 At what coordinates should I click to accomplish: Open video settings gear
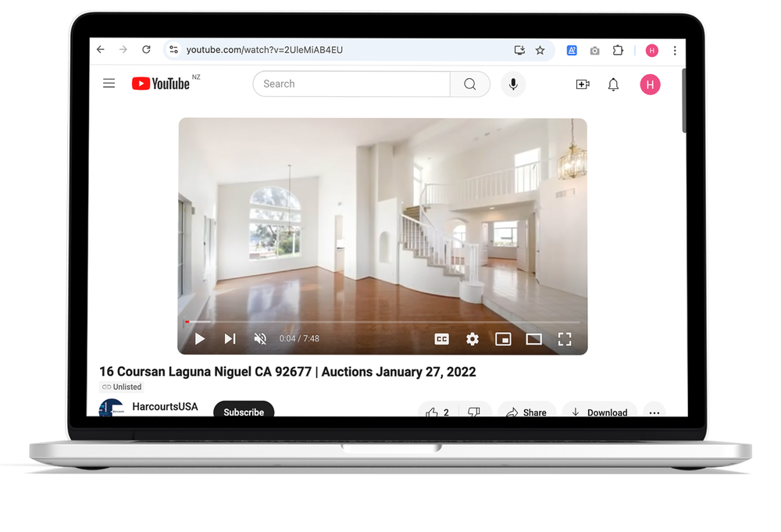(x=473, y=339)
